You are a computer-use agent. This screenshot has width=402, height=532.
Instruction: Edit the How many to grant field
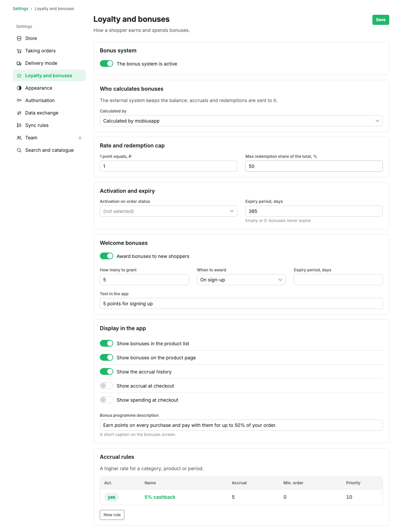pyautogui.click(x=144, y=280)
